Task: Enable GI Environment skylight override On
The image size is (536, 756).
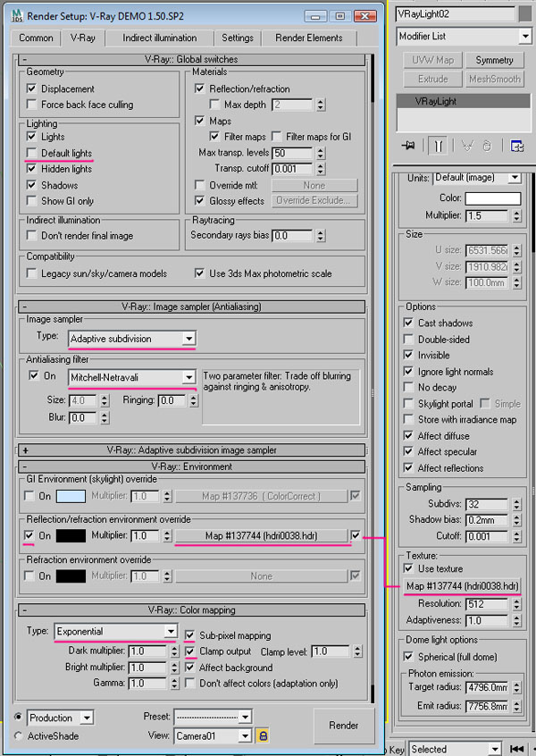Action: coord(29,496)
